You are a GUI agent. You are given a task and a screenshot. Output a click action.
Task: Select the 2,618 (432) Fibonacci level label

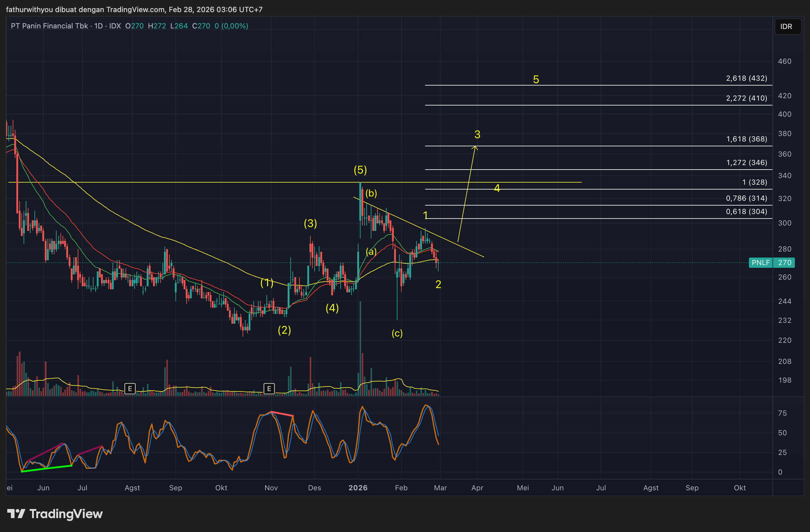(746, 78)
